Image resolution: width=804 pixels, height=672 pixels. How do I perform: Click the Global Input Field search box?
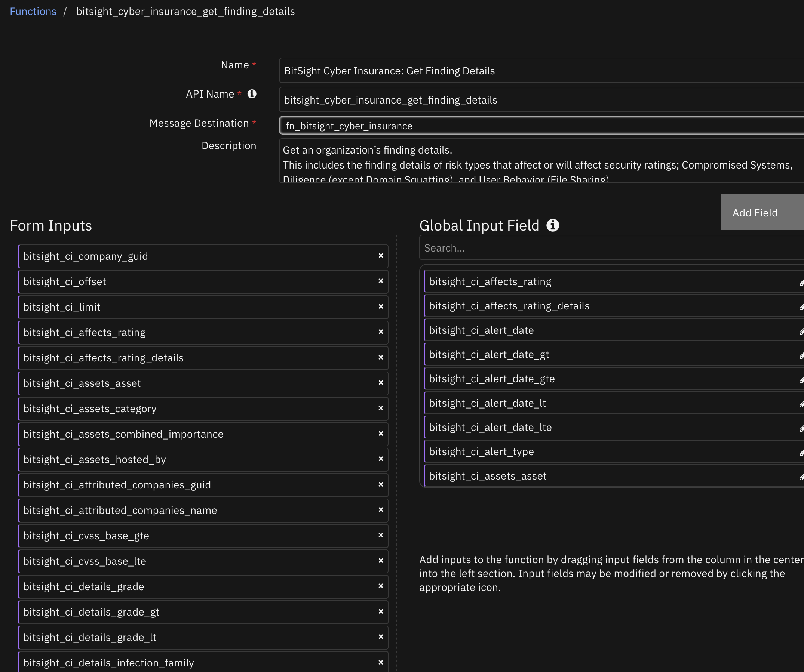tap(611, 248)
